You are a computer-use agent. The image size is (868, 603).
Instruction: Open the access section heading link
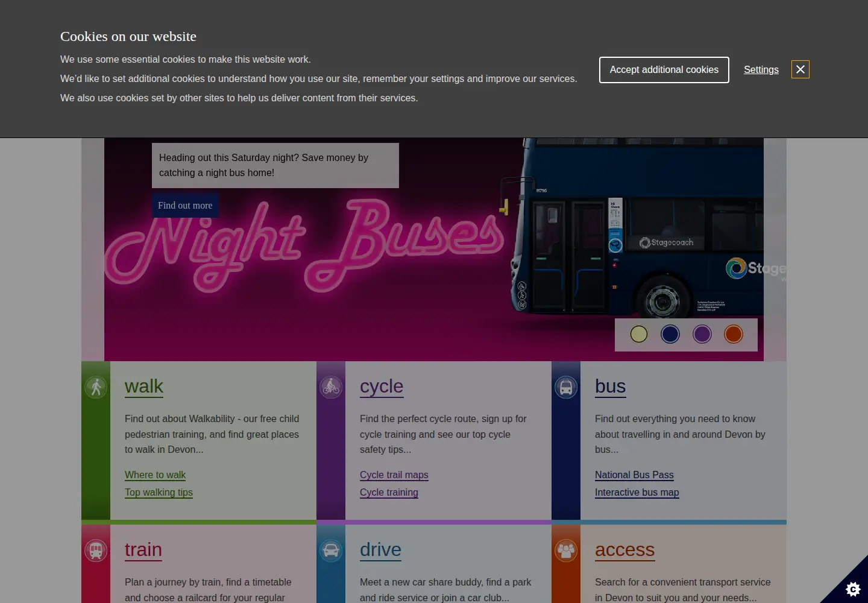(625, 550)
